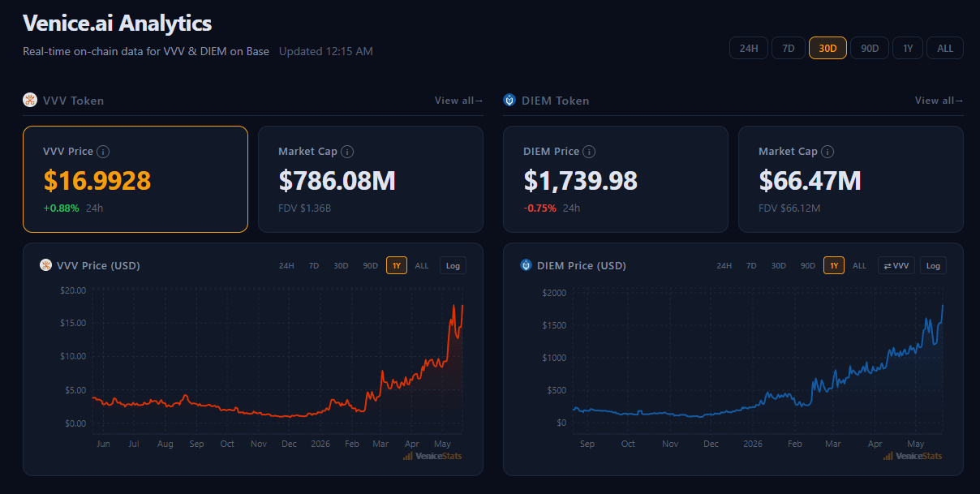
Task: Click the FDV $66.12M text
Action: (x=789, y=208)
